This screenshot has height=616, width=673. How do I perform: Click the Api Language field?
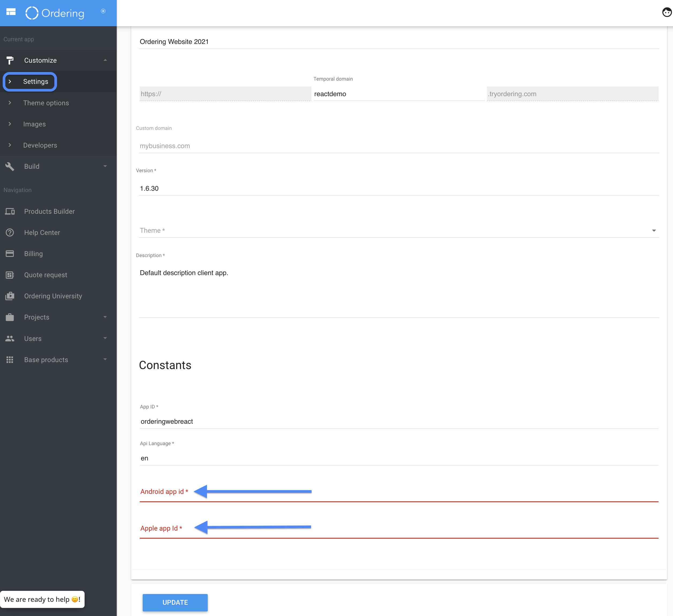[x=399, y=458]
